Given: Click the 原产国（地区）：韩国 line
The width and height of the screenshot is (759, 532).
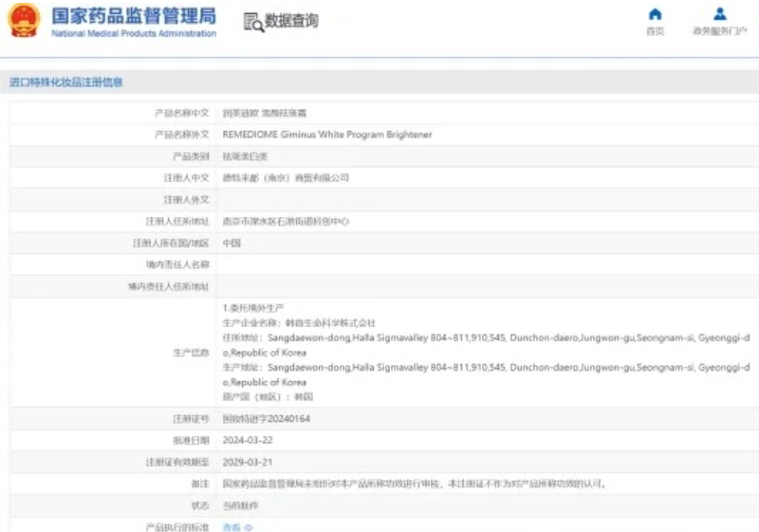Looking at the screenshot, I should click(x=268, y=397).
